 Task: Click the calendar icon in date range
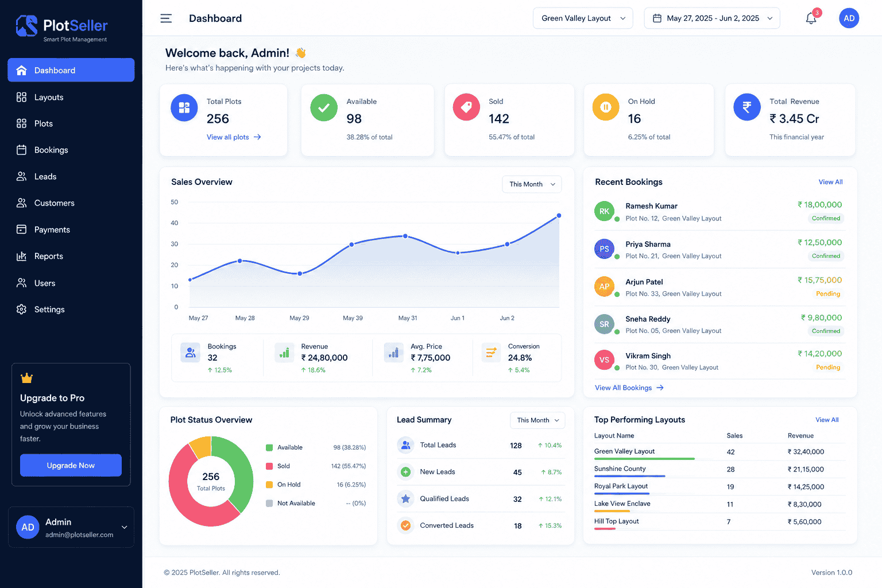657,18
